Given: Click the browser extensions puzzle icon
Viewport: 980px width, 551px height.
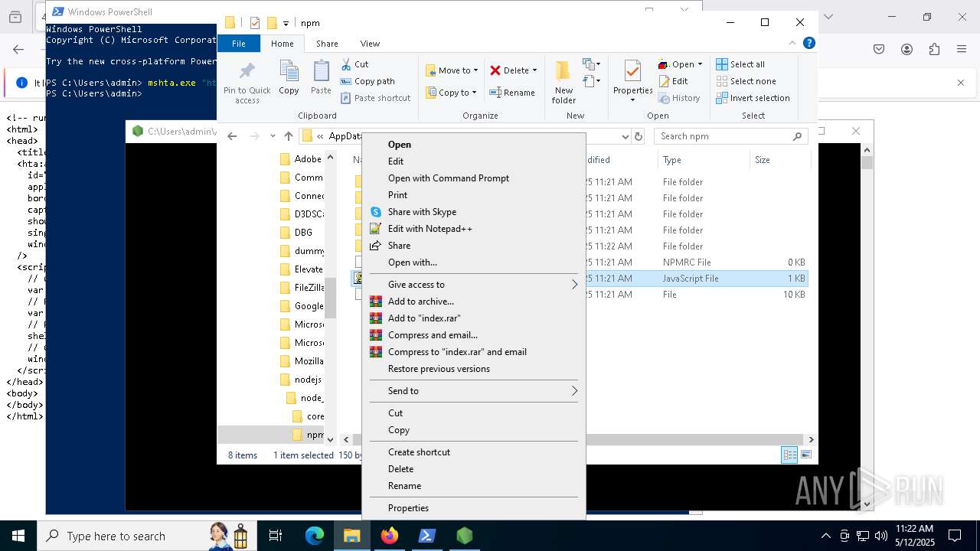Looking at the screenshot, I should pyautogui.click(x=934, y=49).
